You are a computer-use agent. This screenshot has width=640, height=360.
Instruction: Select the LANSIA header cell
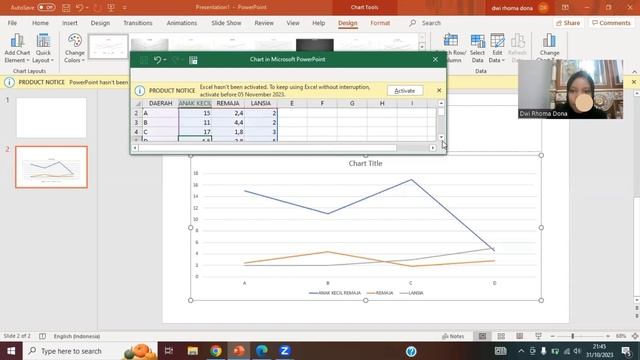[261, 103]
